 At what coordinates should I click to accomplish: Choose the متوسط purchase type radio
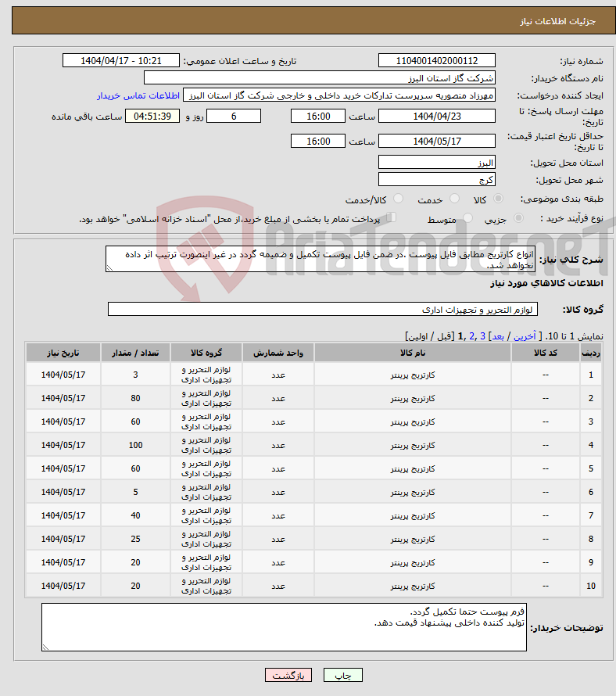[x=467, y=218]
